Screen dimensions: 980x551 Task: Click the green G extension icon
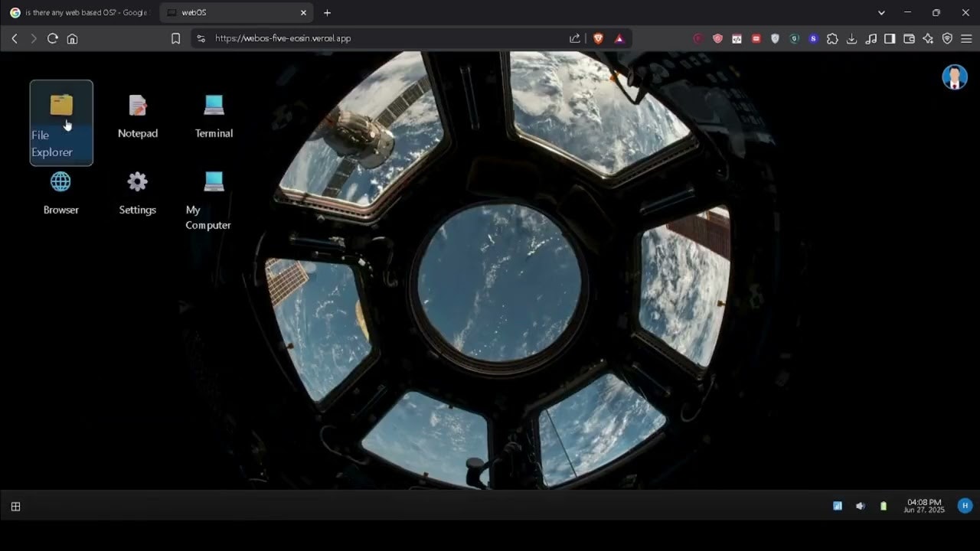[794, 38]
